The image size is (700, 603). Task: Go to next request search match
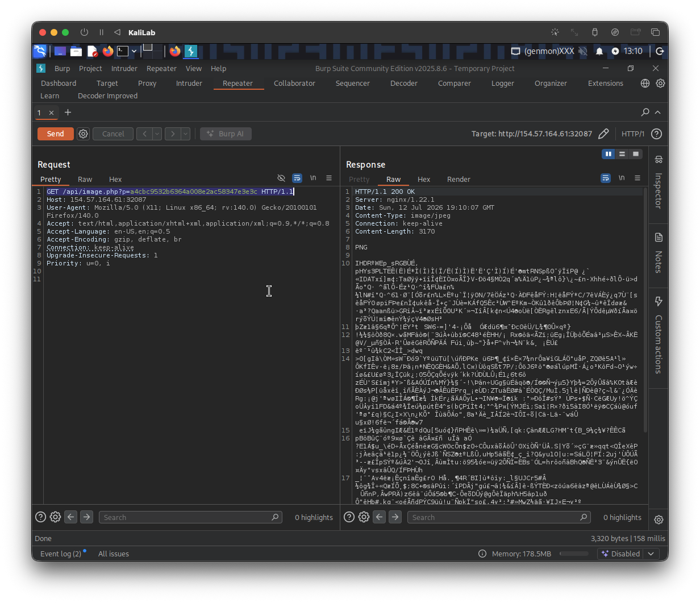click(86, 517)
